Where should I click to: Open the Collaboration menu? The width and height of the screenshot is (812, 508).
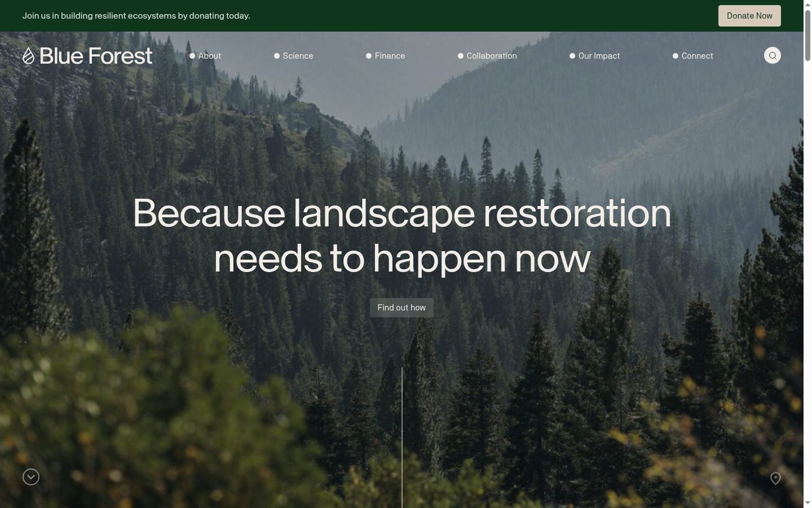[x=487, y=56]
